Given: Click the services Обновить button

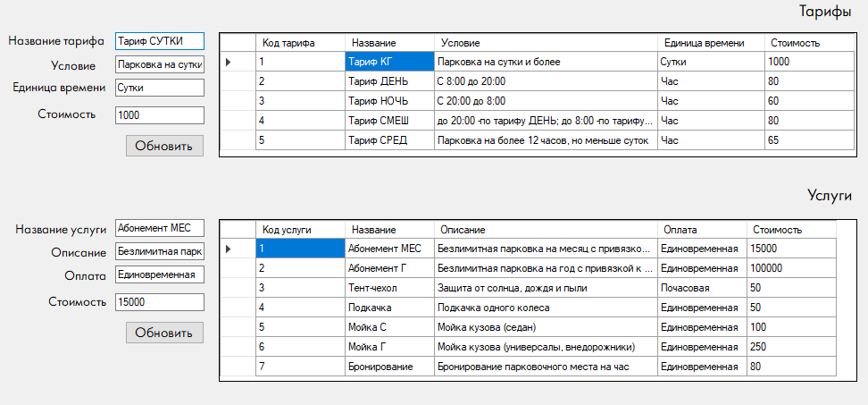Looking at the screenshot, I should click(164, 333).
